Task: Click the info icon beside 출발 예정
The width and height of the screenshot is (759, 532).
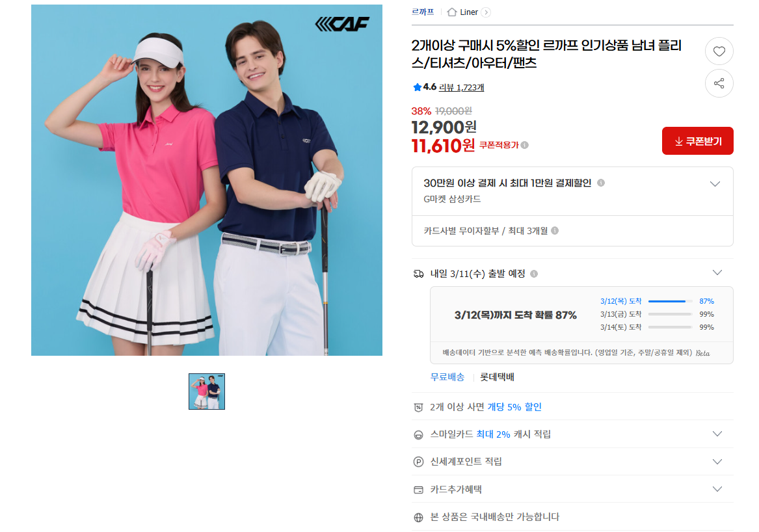Action: (534, 274)
